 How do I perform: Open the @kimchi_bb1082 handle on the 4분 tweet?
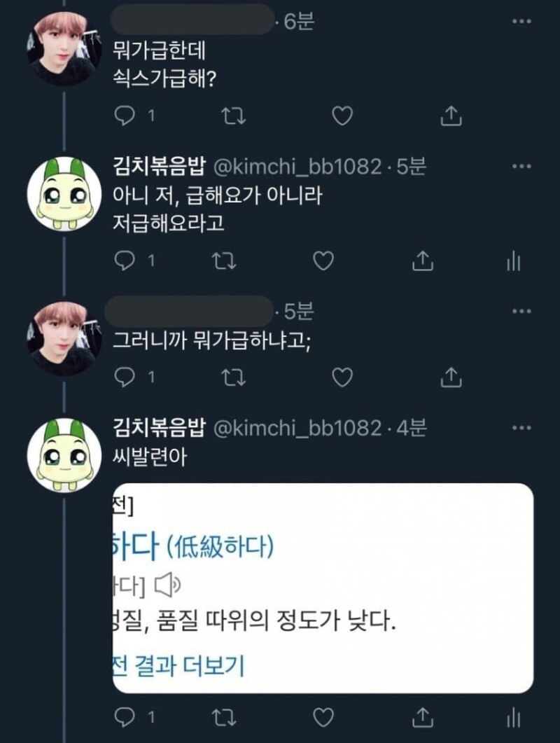coord(297,429)
